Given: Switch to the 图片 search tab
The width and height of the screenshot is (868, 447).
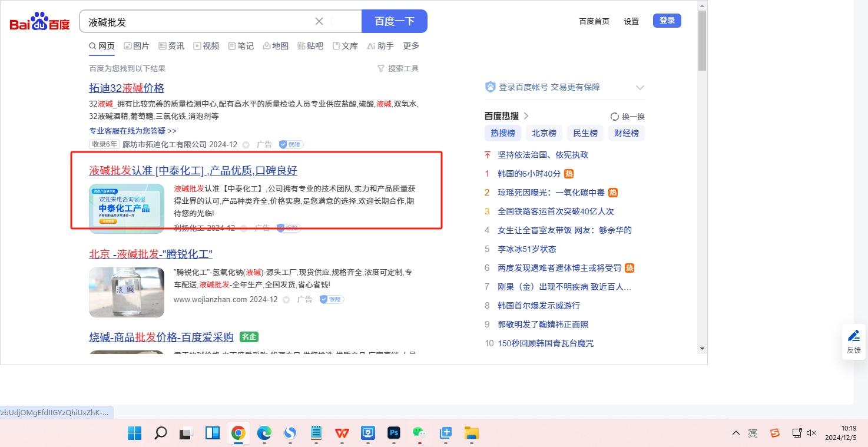Looking at the screenshot, I should click(x=136, y=46).
